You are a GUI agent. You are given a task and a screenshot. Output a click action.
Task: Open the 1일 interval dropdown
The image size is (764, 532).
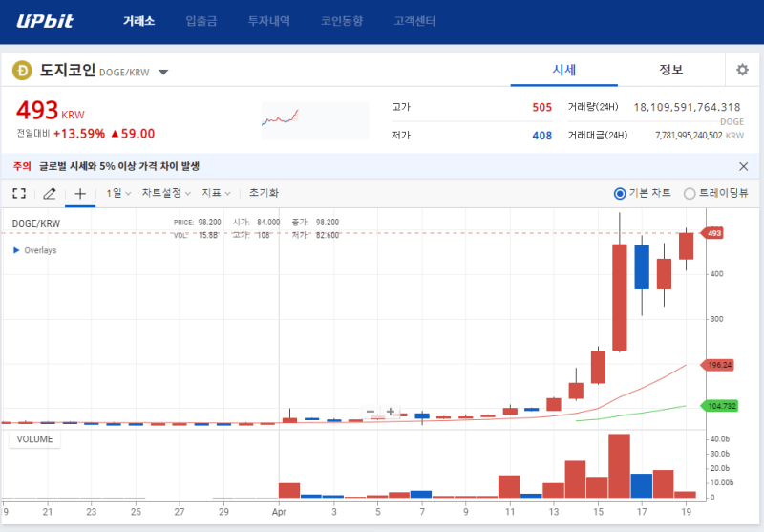(x=118, y=193)
